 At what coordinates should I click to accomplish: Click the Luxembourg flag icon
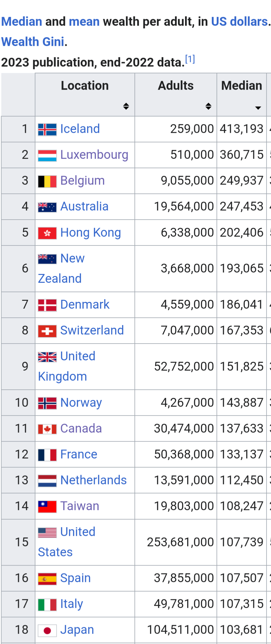[x=47, y=155]
